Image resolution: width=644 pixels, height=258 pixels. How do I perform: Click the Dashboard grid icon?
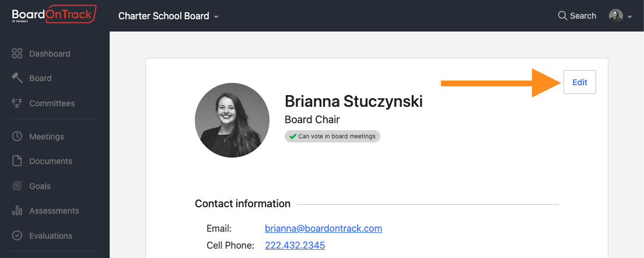[x=17, y=53]
